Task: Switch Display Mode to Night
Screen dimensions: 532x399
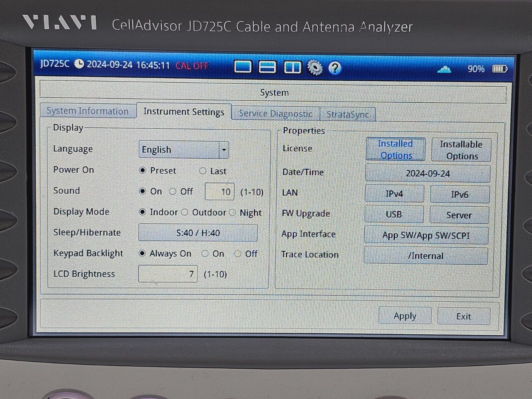Action: [232, 212]
